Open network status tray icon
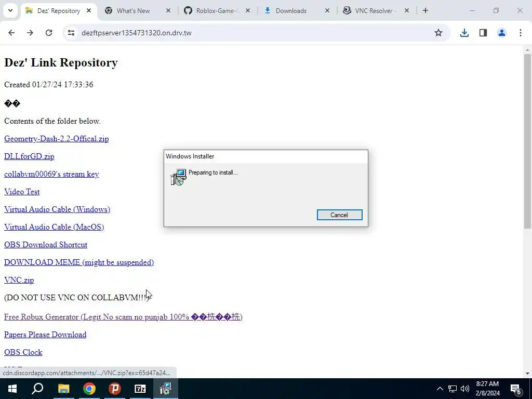 [x=453, y=389]
